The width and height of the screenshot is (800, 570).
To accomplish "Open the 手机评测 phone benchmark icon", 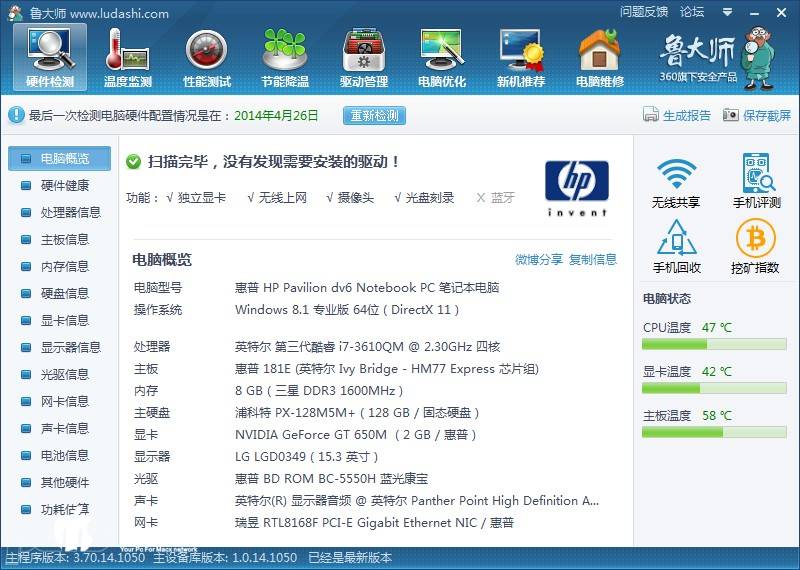I will pos(756,182).
